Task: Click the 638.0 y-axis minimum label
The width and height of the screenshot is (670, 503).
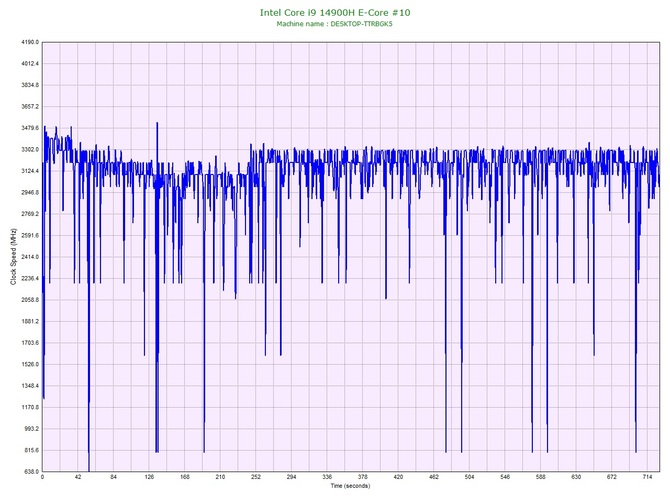Action: click(31, 471)
